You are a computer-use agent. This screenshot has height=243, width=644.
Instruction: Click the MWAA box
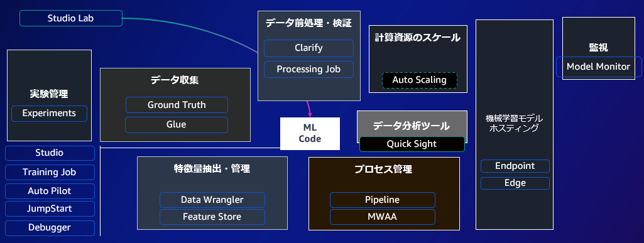pyautogui.click(x=383, y=217)
